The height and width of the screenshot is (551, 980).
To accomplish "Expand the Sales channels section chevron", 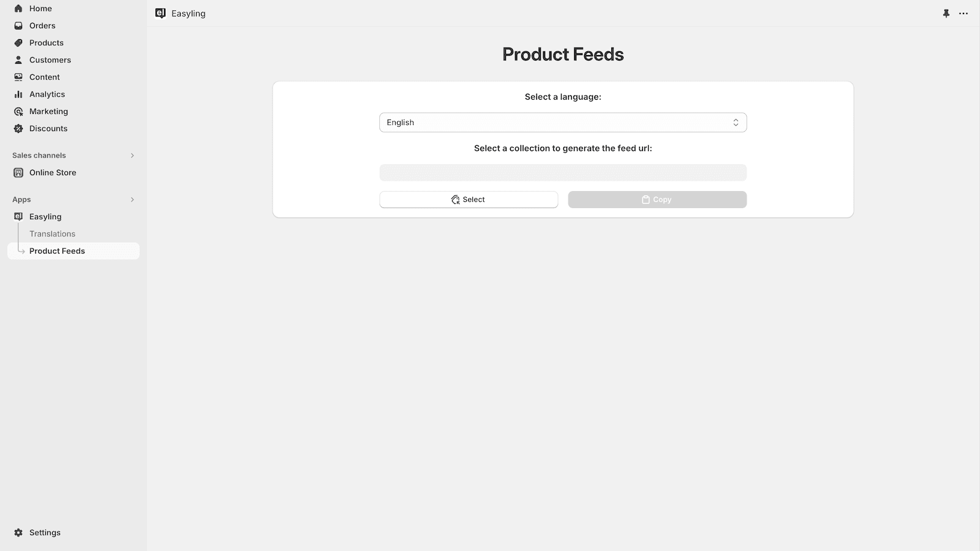I will click(x=132, y=156).
